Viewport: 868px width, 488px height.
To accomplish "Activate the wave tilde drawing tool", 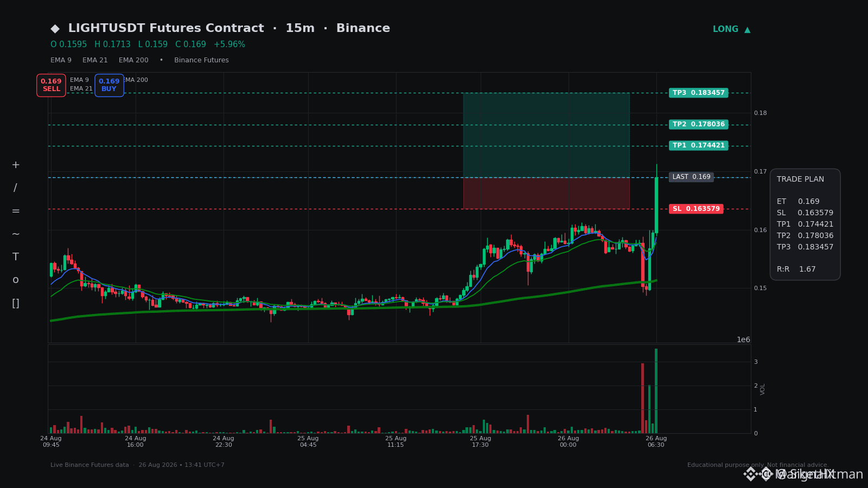I will tap(16, 234).
